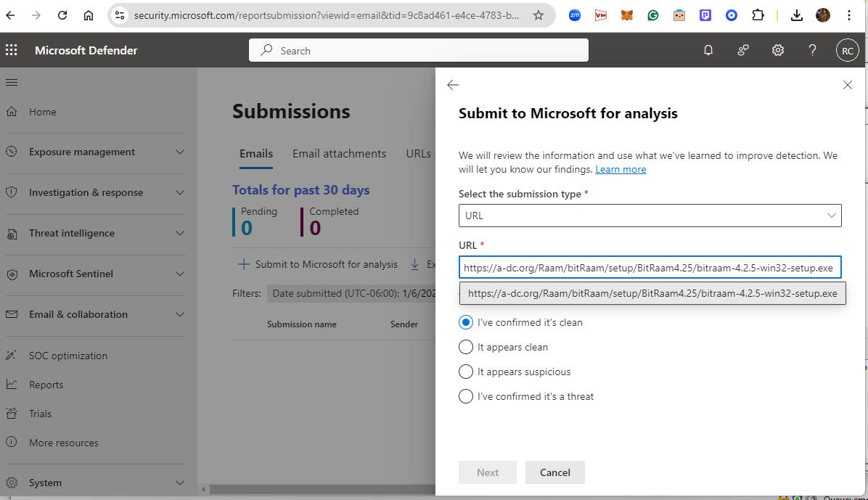Select "I've confirmed it's clean" radio option

coord(465,322)
